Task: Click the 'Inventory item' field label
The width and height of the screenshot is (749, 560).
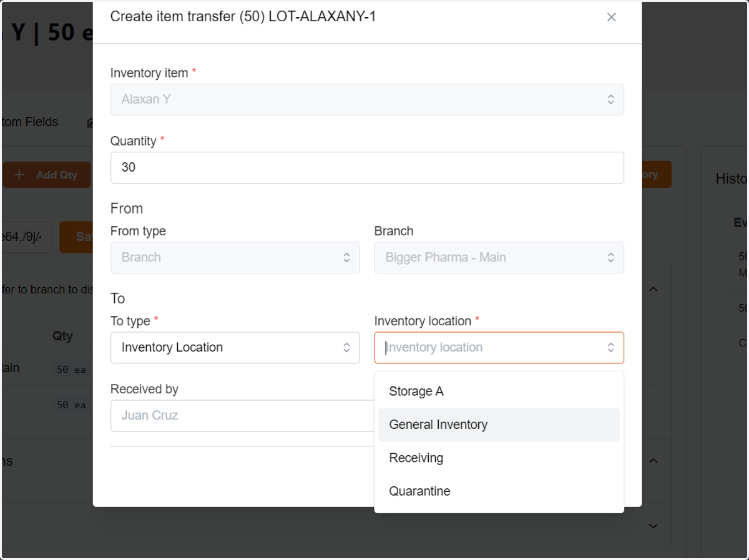Action: pyautogui.click(x=149, y=73)
